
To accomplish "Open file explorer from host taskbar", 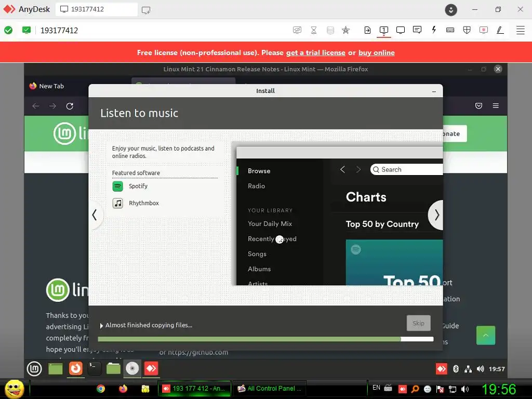I will point(145,389).
